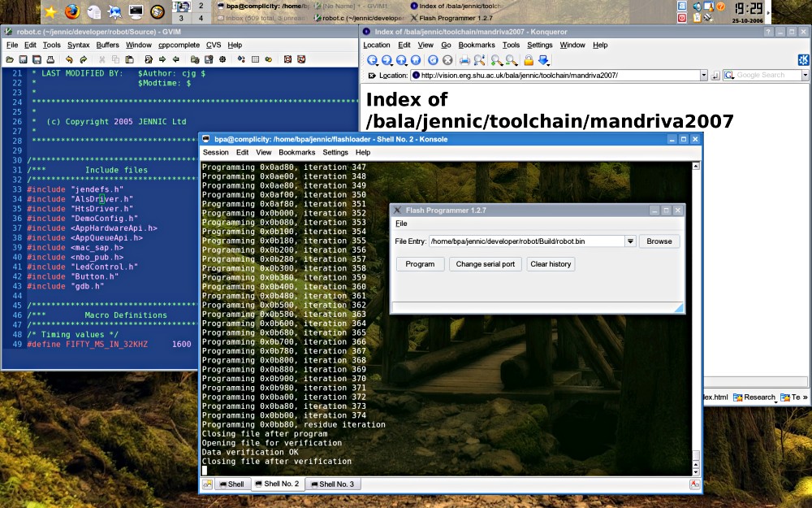Open Konqueror's Go menu
The image size is (812, 508).
click(446, 45)
